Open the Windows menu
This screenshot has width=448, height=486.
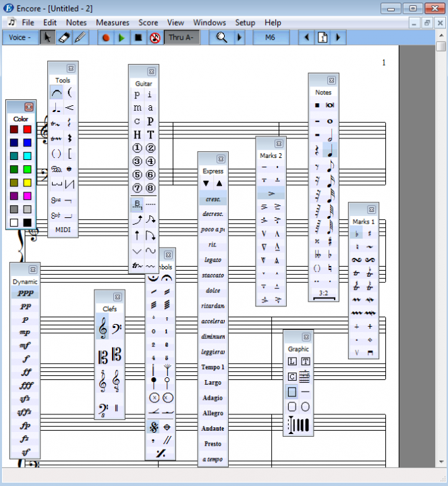point(209,23)
